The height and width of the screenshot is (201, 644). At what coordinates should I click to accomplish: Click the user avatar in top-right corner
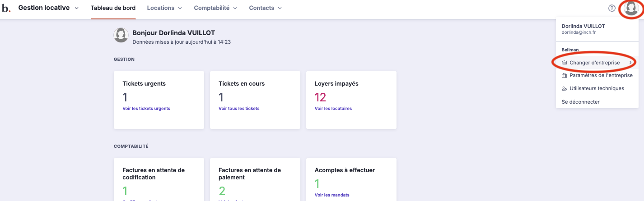click(x=631, y=9)
